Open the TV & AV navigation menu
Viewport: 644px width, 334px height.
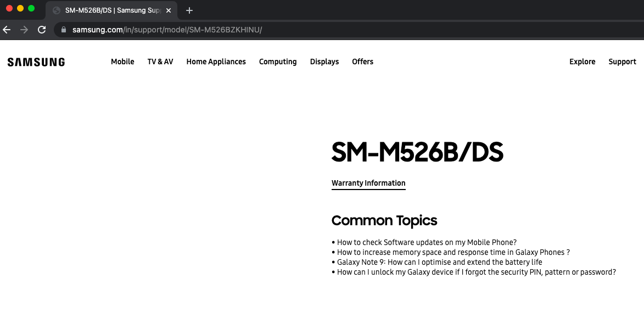click(x=160, y=62)
